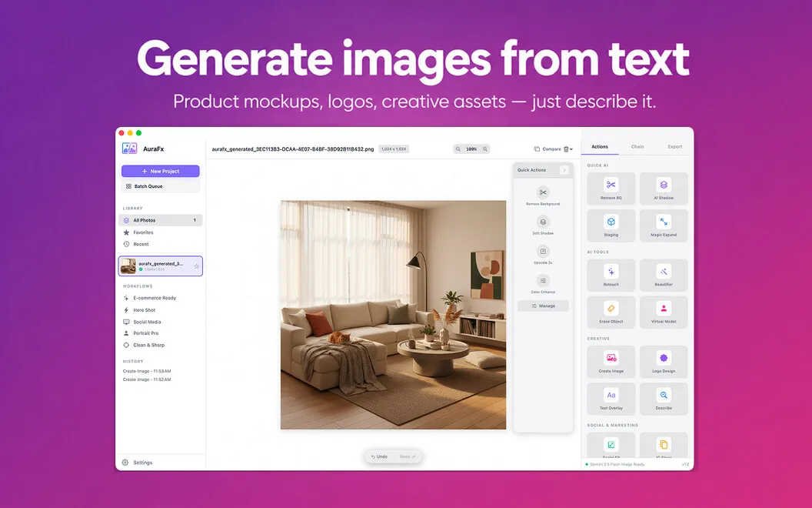Image resolution: width=812 pixels, height=508 pixels.
Task: Click the Upscale 2x quick action icon
Action: [x=543, y=252]
